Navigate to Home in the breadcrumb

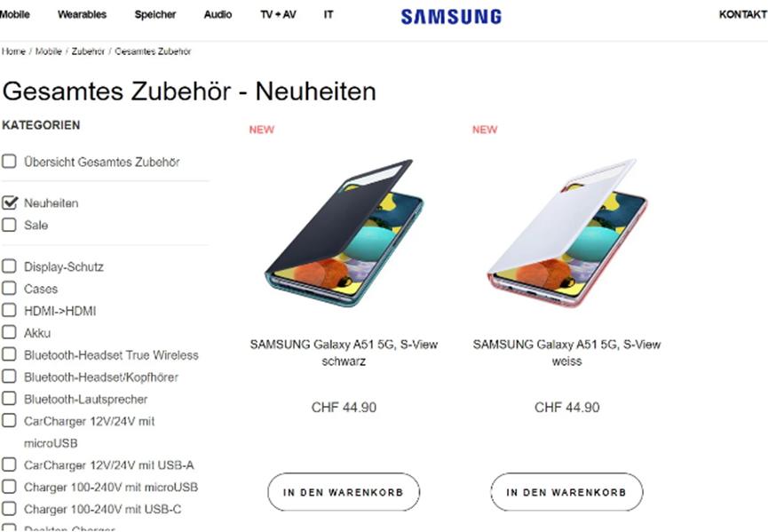tap(13, 52)
